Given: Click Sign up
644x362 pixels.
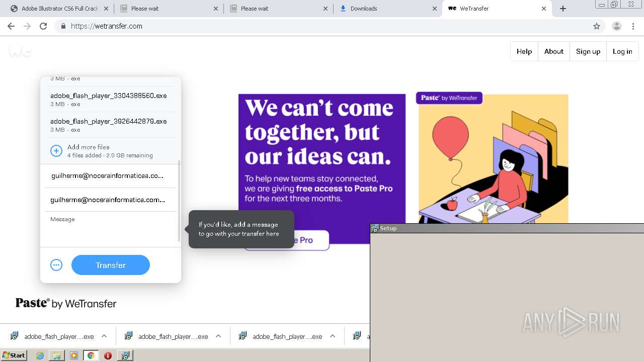Looking at the screenshot, I should click(588, 51).
